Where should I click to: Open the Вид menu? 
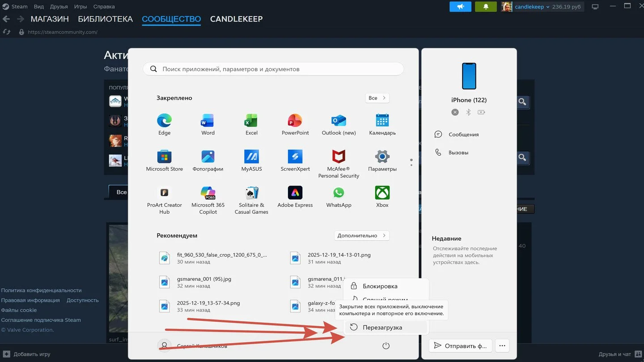click(x=39, y=7)
